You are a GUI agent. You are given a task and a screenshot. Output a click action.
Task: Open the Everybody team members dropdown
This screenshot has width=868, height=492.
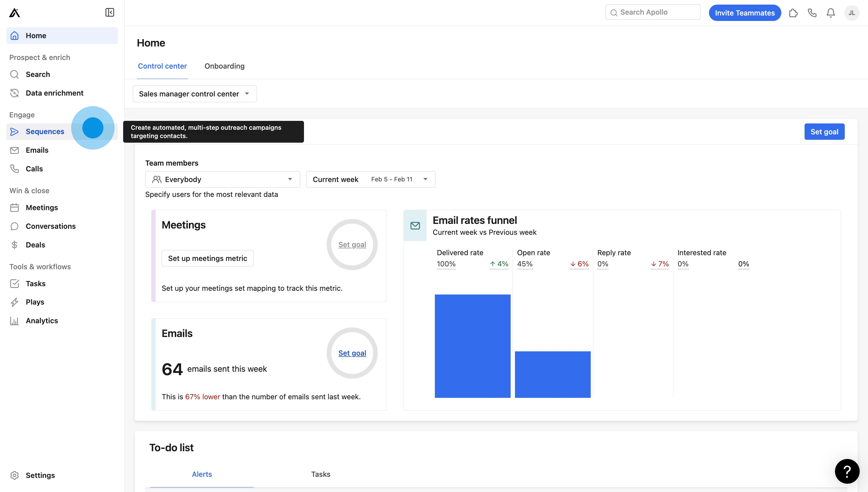222,179
